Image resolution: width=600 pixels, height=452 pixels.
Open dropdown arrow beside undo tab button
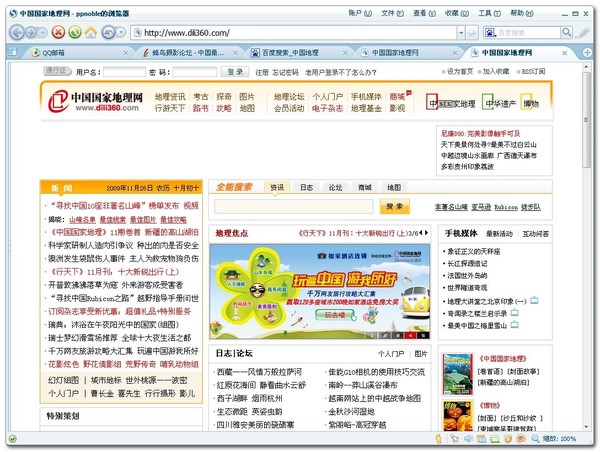click(x=121, y=33)
